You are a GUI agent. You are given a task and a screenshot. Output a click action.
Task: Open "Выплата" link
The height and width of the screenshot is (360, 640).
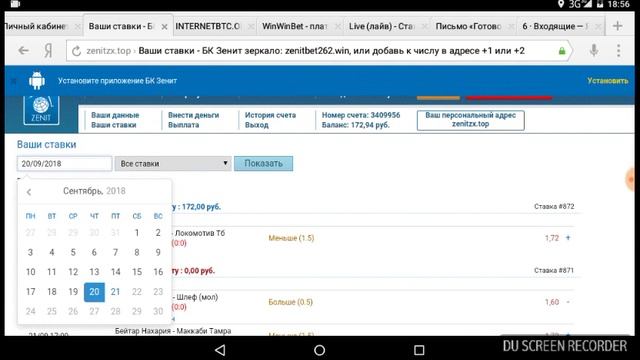[x=183, y=125]
